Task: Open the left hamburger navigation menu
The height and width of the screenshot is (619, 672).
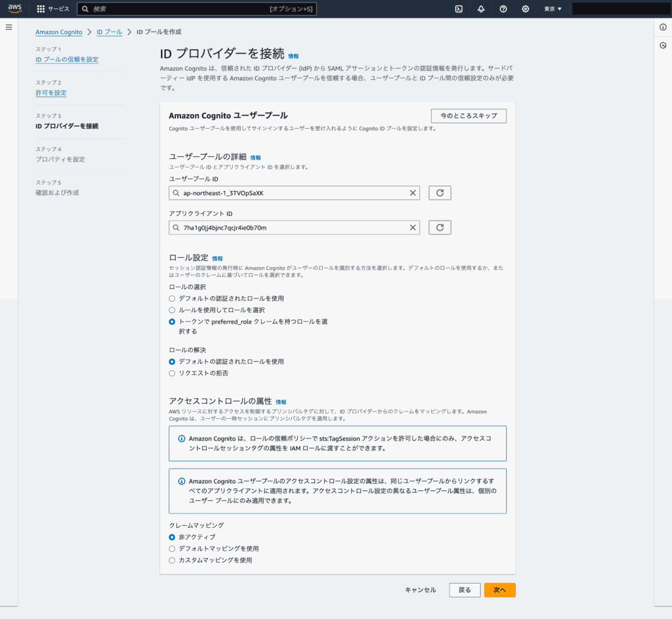Action: [9, 27]
